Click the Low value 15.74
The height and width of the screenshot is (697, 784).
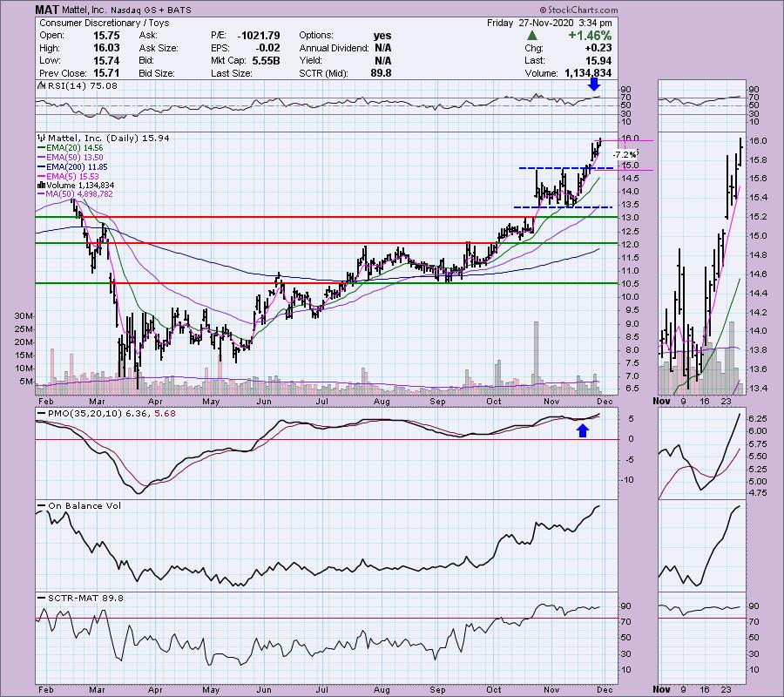click(x=106, y=60)
